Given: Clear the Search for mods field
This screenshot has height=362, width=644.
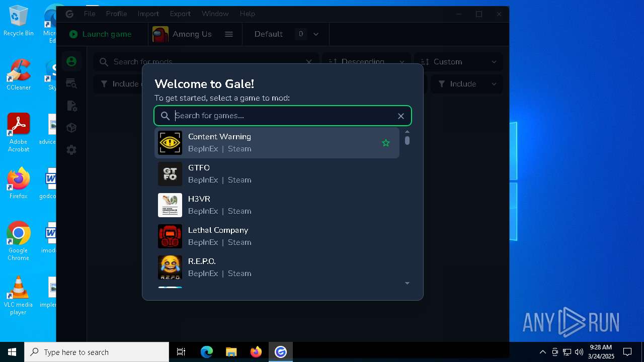Looking at the screenshot, I should tap(309, 62).
